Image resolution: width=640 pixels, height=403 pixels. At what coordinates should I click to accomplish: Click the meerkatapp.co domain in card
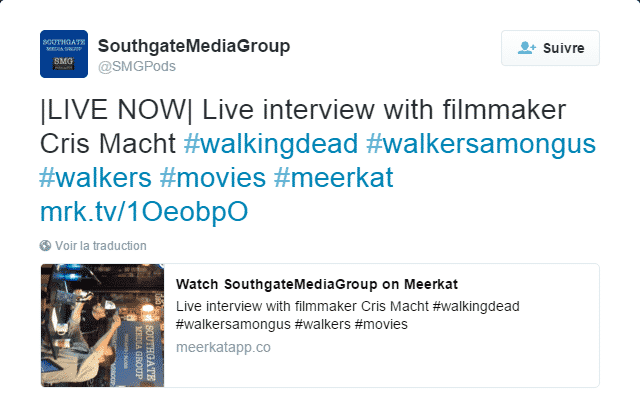click(x=223, y=347)
